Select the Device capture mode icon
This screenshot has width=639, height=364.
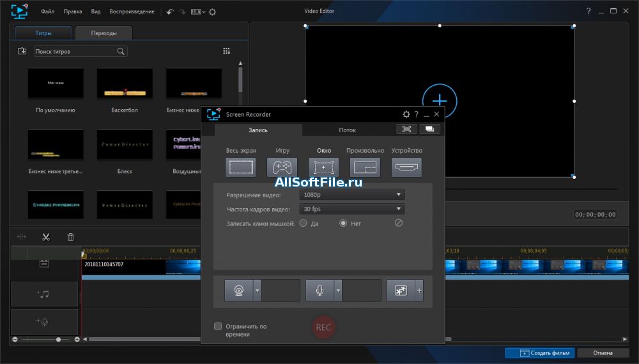(406, 167)
